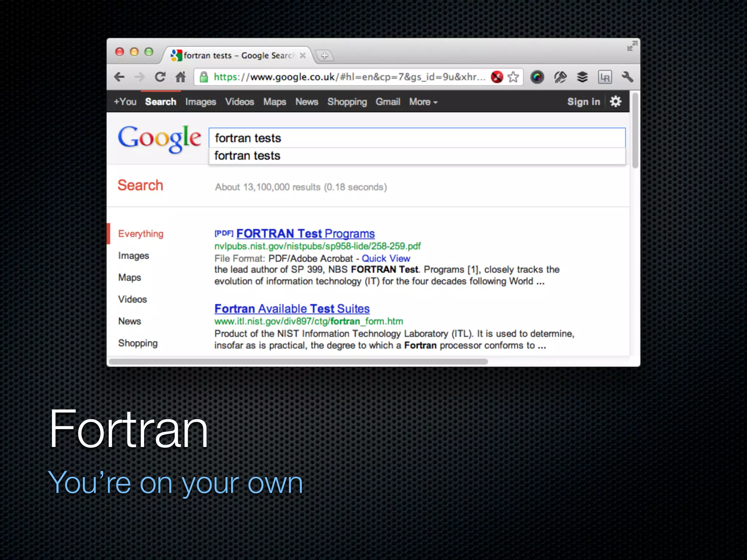The image size is (747, 560).
Task: Click the LR extension icon
Action: pyautogui.click(x=605, y=77)
